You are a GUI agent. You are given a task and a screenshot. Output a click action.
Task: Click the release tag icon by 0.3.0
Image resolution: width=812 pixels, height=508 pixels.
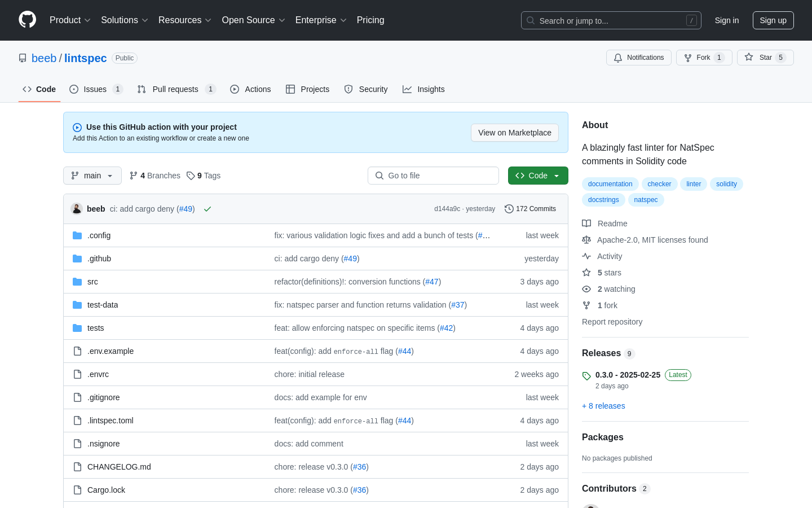click(586, 376)
